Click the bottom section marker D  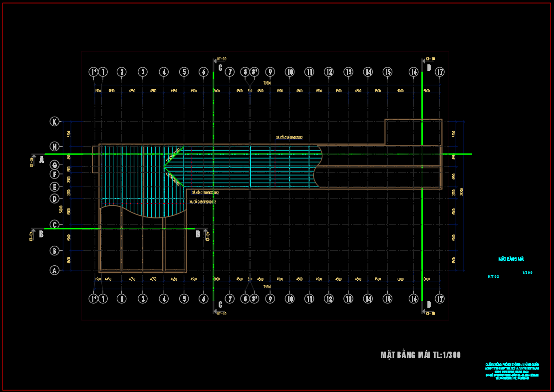point(429,304)
